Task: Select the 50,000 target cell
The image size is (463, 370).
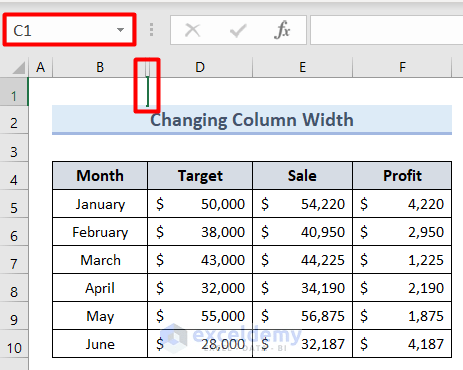Action: pos(200,204)
